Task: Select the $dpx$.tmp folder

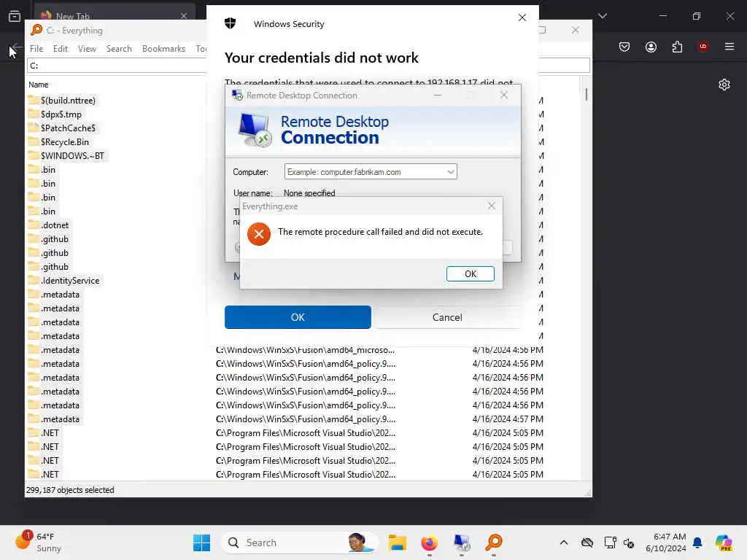Action: (x=61, y=114)
